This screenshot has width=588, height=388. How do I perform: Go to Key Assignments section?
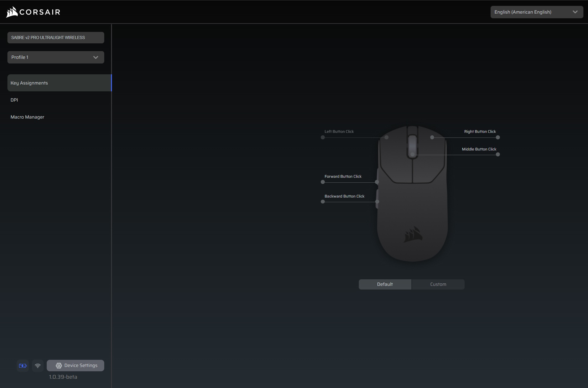pos(59,83)
